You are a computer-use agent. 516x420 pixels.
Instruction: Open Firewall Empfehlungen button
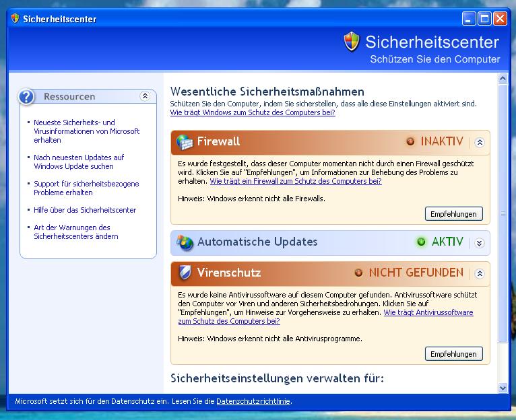(454, 214)
